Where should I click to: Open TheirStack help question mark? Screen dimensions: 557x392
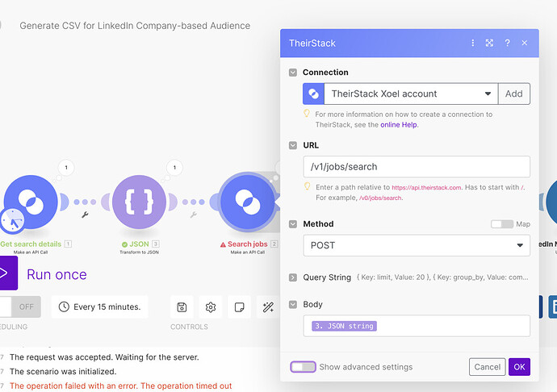coord(507,43)
